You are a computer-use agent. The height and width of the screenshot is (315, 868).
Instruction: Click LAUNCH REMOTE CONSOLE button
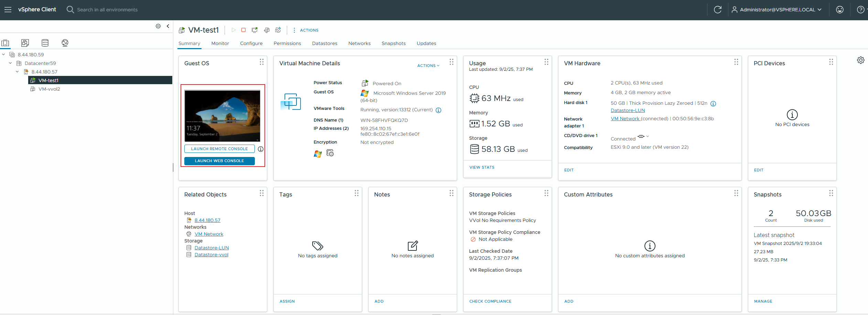[x=219, y=149]
